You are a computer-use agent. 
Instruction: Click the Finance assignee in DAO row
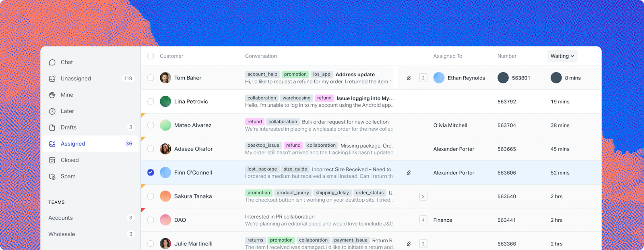[443, 220]
